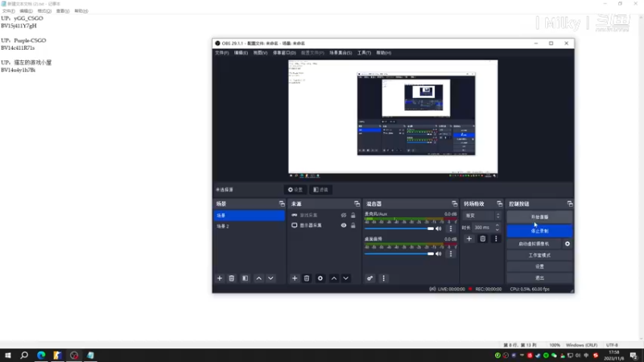Click Exit button in Controls panel

pos(539,278)
